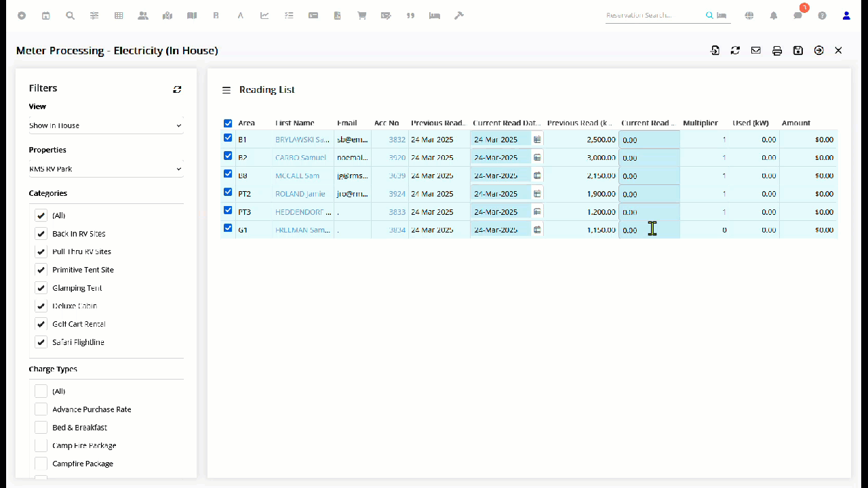Open the date picker for row PT3
Screen dimensions: 868x488
click(x=537, y=211)
